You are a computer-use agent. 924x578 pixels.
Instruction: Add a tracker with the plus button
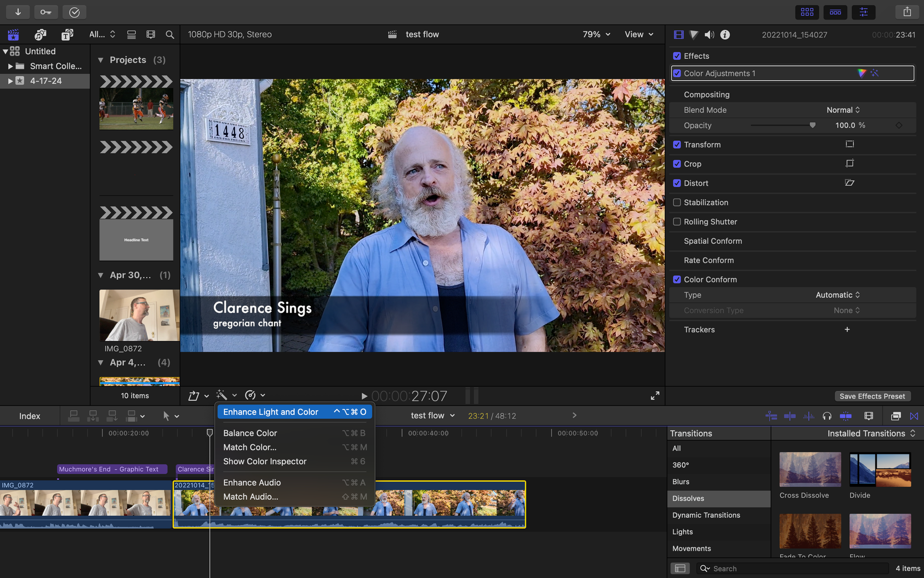tap(847, 329)
